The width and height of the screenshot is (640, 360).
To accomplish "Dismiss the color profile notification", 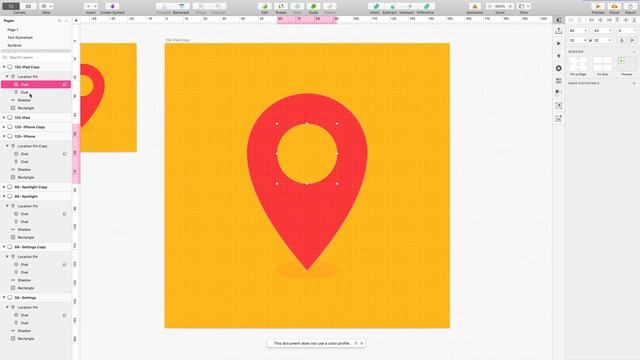I will click(362, 343).
